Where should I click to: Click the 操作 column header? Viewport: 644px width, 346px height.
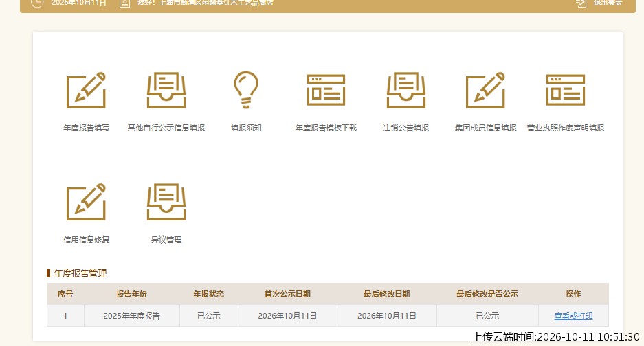(x=573, y=294)
